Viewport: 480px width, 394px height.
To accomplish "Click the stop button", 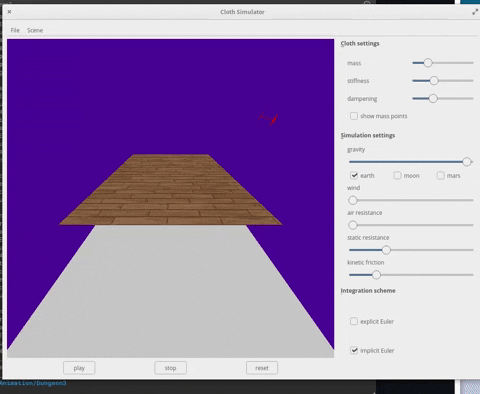I will (x=170, y=368).
